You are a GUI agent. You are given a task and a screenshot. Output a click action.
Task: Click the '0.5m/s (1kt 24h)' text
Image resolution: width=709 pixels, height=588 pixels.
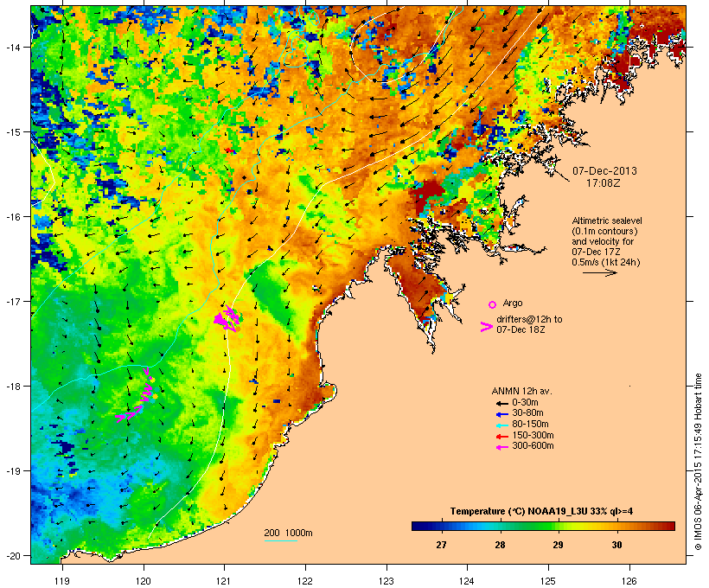pos(606,262)
